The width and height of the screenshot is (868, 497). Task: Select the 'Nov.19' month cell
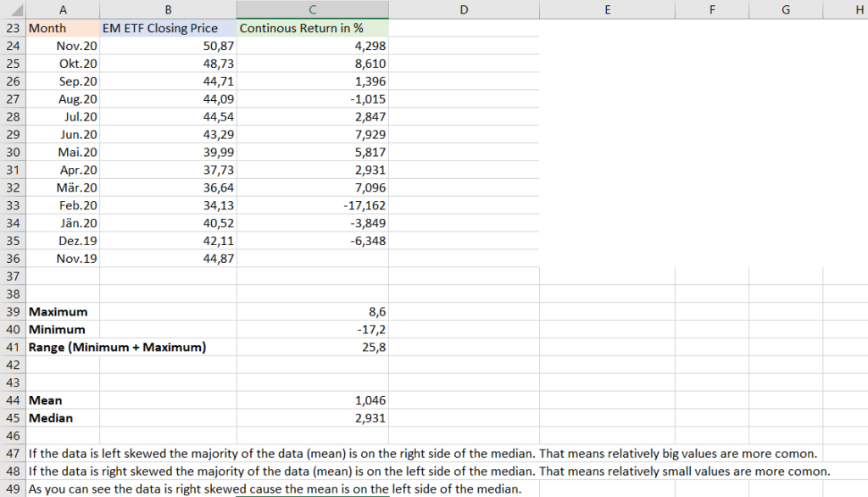click(x=63, y=259)
